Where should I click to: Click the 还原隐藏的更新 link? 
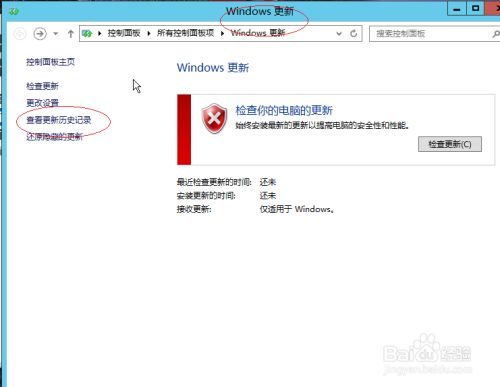54,137
